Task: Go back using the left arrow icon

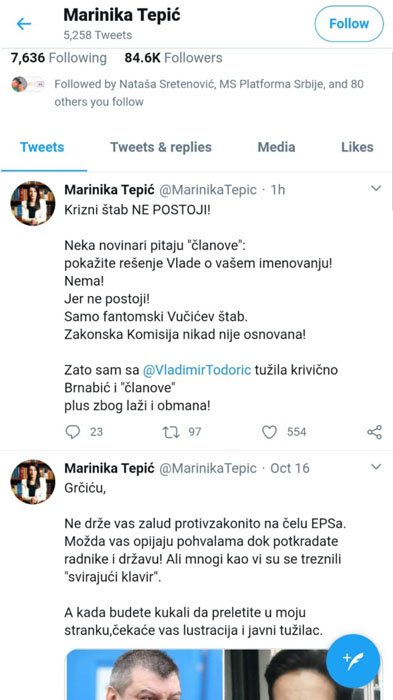Action: tap(24, 24)
